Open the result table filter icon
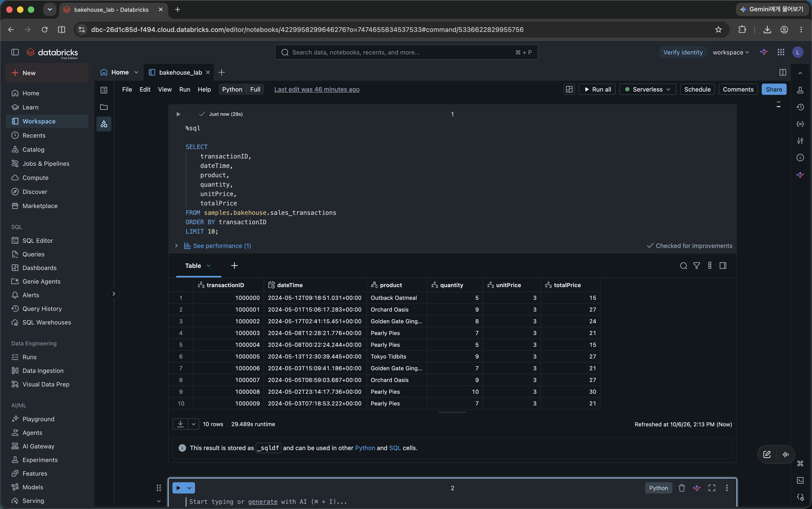Image resolution: width=812 pixels, height=509 pixels. tap(696, 266)
